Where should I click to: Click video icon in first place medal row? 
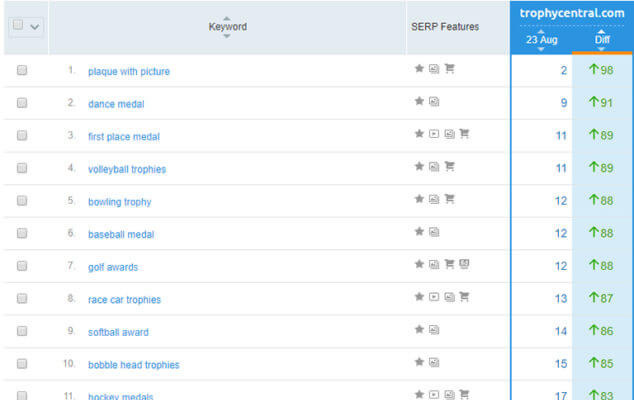click(x=434, y=133)
